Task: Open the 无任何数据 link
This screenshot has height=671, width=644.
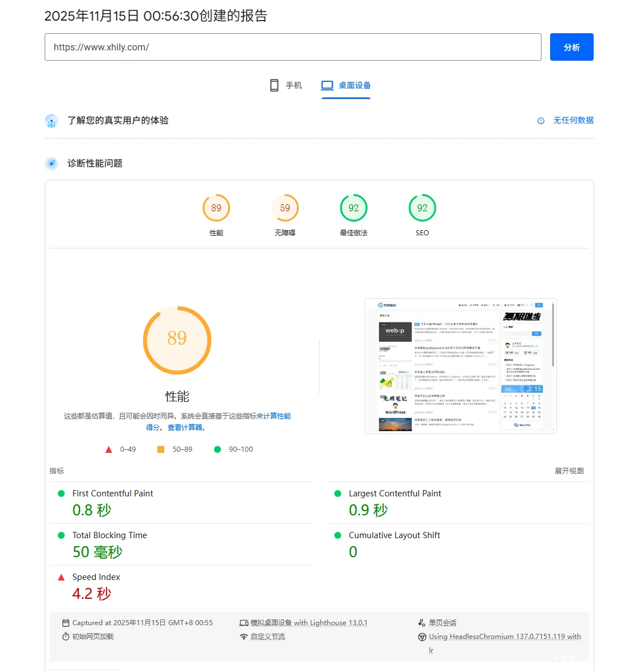Action: [x=573, y=121]
